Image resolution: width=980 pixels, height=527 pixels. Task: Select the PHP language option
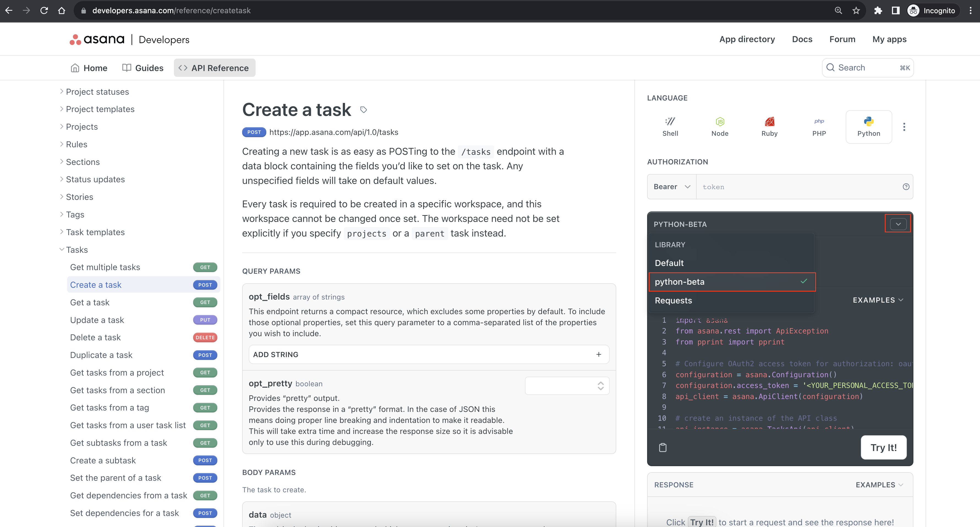[x=819, y=126]
